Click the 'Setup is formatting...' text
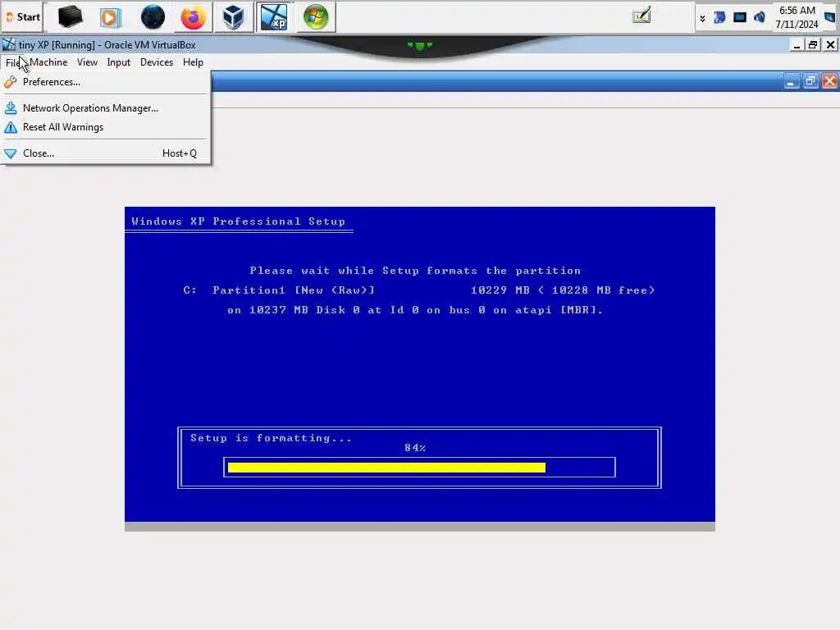This screenshot has height=630, width=840. [271, 438]
